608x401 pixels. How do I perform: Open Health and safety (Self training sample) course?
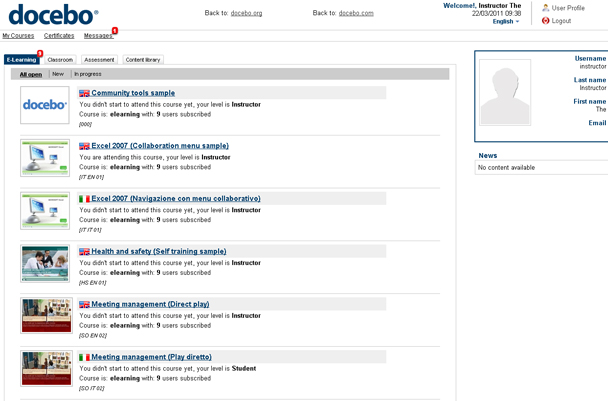point(159,251)
